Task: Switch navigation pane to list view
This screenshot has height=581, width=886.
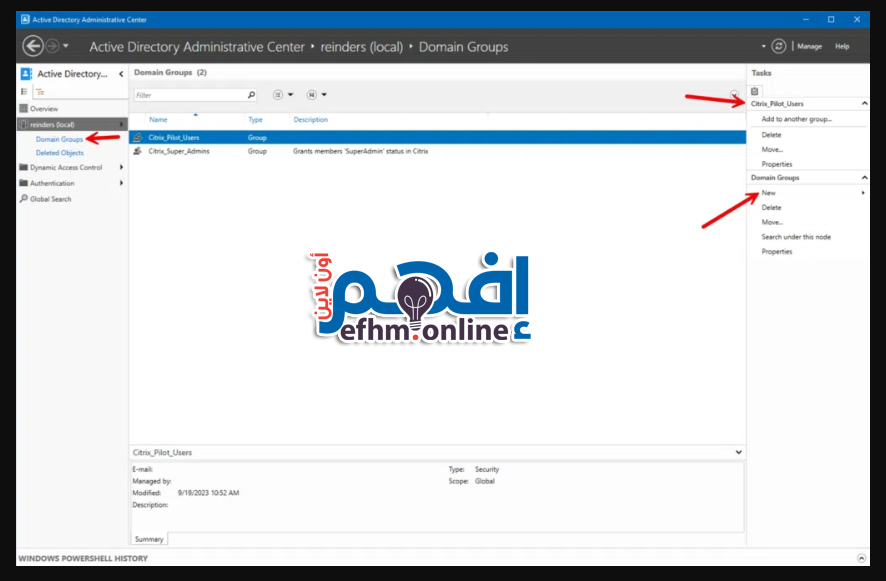Action: pyautogui.click(x=25, y=91)
